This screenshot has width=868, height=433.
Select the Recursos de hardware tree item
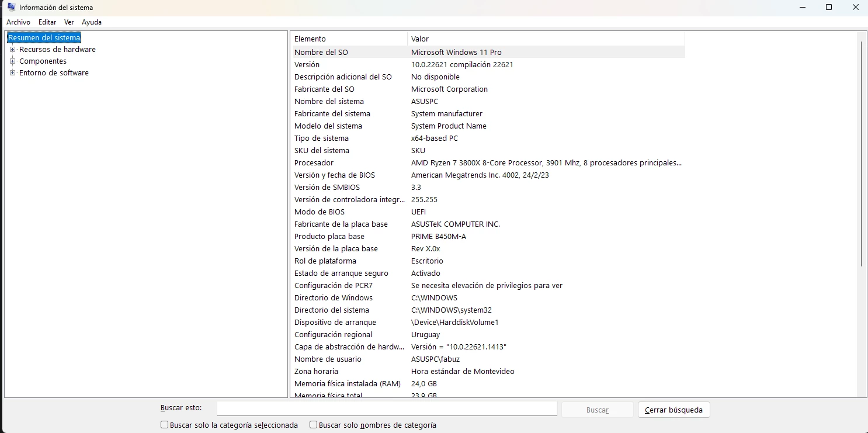coord(57,50)
